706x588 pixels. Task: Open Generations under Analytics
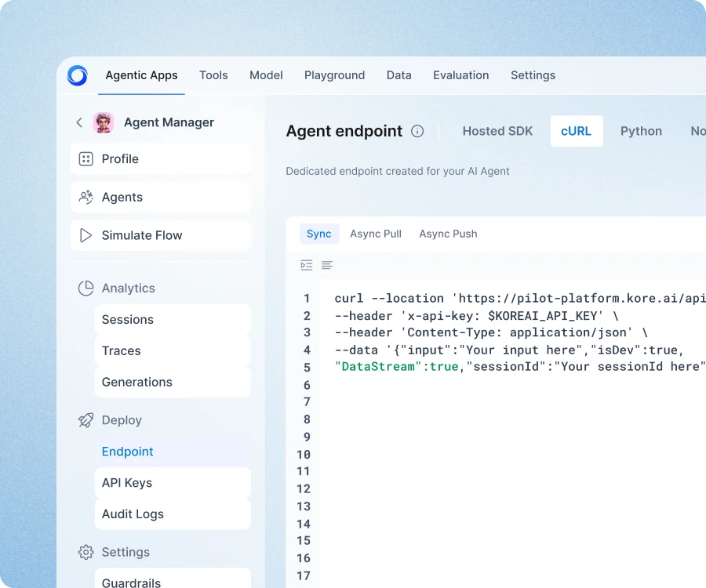pos(173,382)
